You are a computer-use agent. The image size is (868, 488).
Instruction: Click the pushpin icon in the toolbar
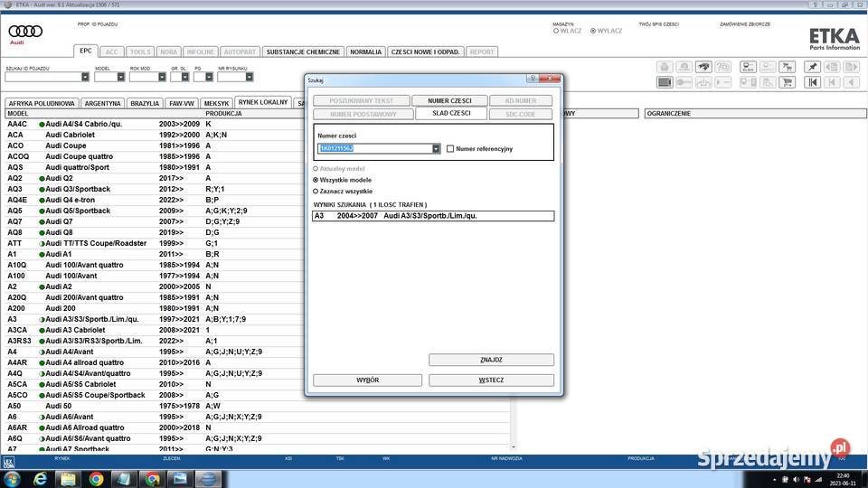812,67
